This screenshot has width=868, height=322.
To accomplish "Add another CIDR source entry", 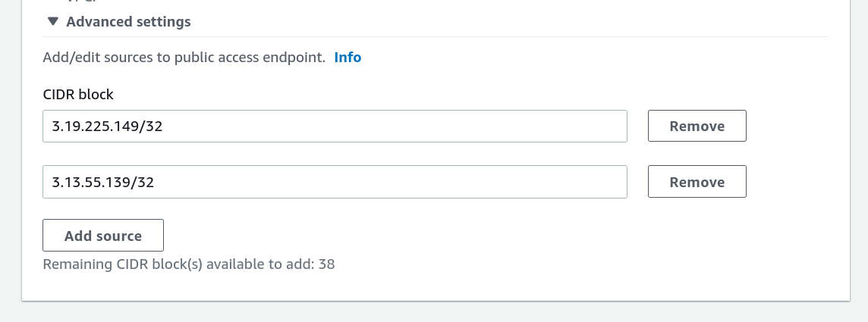I will pyautogui.click(x=103, y=236).
